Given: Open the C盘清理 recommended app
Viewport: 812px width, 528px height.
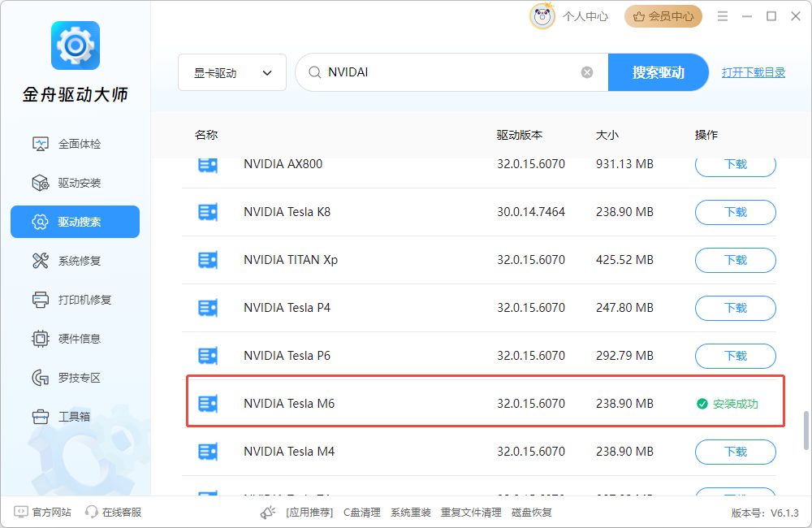Looking at the screenshot, I should pos(362,513).
